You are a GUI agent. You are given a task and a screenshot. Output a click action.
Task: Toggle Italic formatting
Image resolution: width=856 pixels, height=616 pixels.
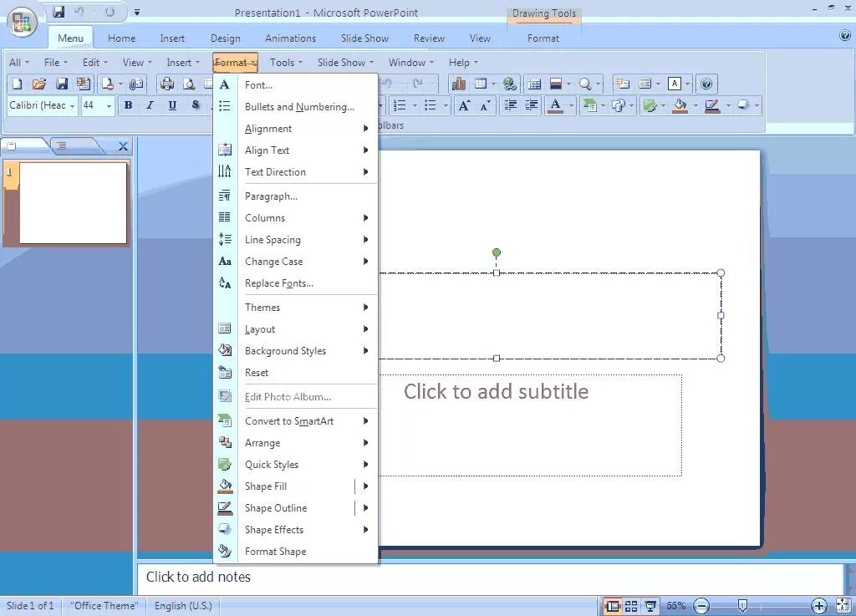tap(150, 105)
